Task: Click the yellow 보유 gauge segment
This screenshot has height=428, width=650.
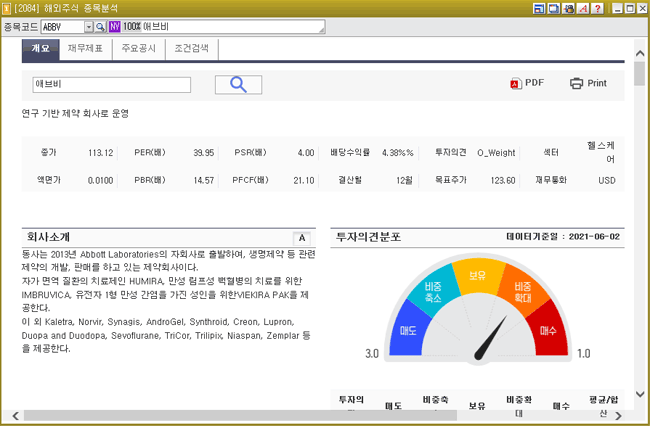Action: coord(478,275)
